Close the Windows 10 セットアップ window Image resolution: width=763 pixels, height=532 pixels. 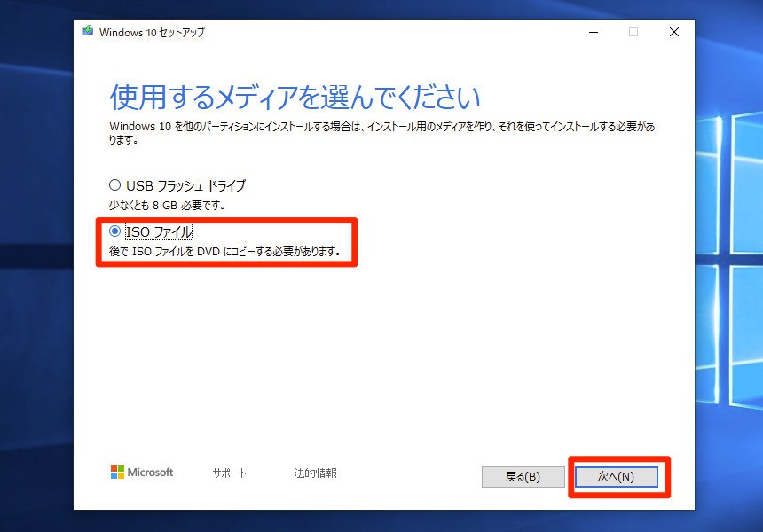[x=674, y=32]
